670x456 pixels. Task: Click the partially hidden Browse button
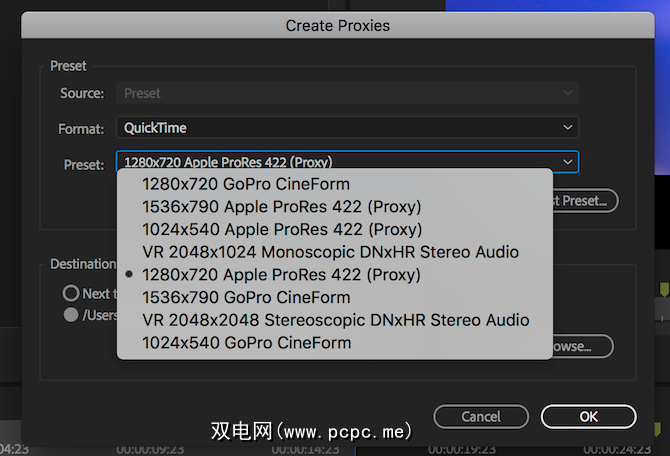point(582,347)
